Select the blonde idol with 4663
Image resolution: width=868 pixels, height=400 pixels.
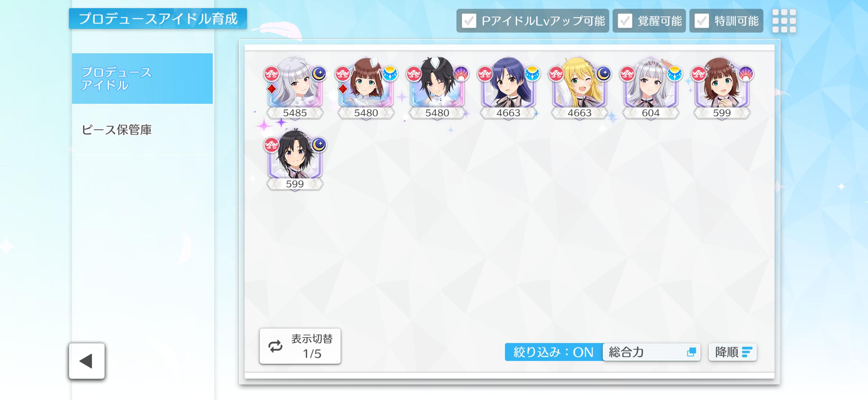(x=580, y=88)
